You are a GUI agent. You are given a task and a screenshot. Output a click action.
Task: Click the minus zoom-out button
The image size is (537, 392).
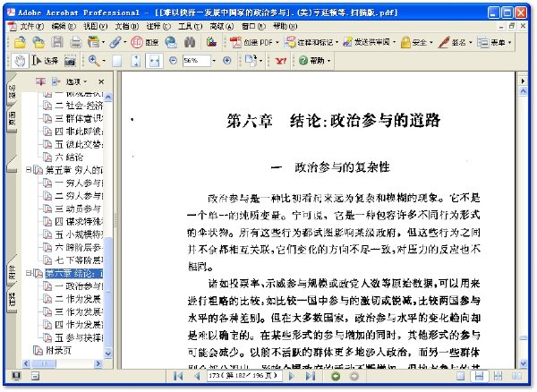(x=174, y=61)
